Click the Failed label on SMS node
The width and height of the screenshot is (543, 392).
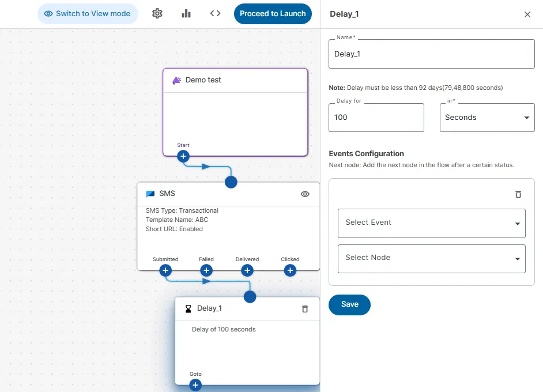[x=206, y=259]
